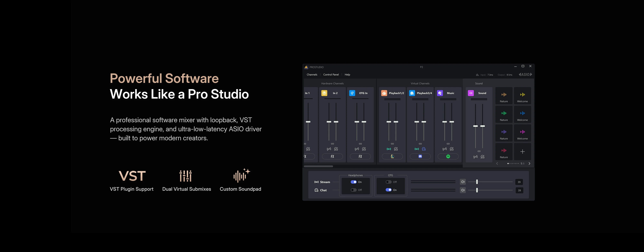
Task: Enable the Headphones Chat toggle
Action: [354, 190]
